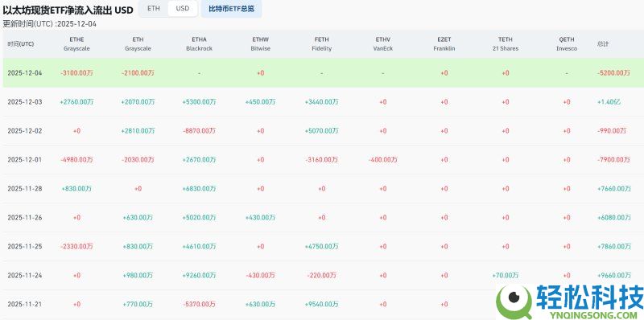This screenshot has height=320, width=644.
Task: Click the +4610.00万 value
Action: pyautogui.click(x=199, y=247)
